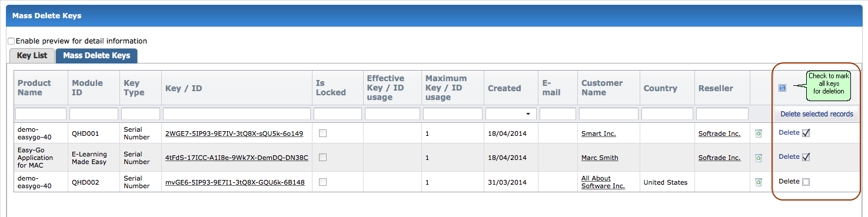Focus the Country filter field
This screenshot has width=868, height=217.
pos(667,113)
